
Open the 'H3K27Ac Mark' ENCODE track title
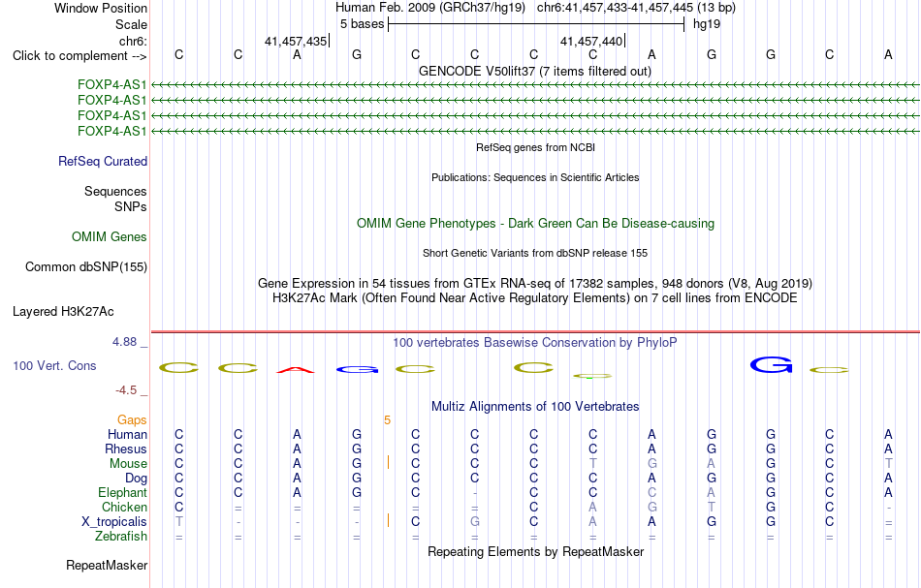535,298
